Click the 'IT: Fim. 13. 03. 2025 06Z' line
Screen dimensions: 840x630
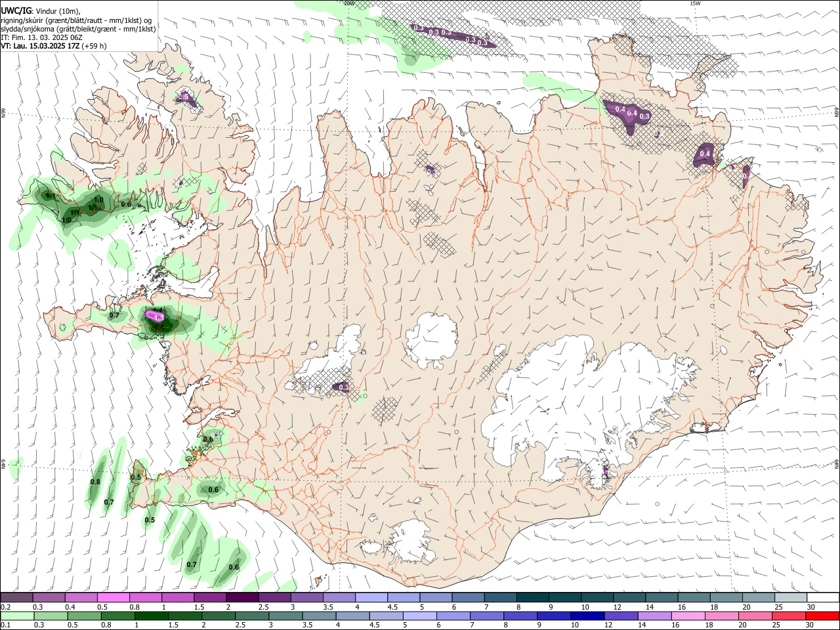click(41, 37)
